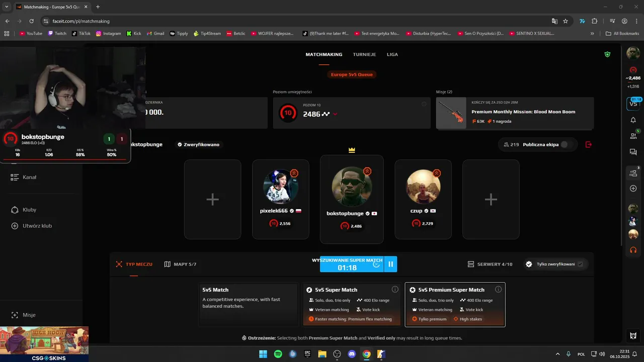Open profile avatar in right sidebar

pyautogui.click(x=633, y=53)
